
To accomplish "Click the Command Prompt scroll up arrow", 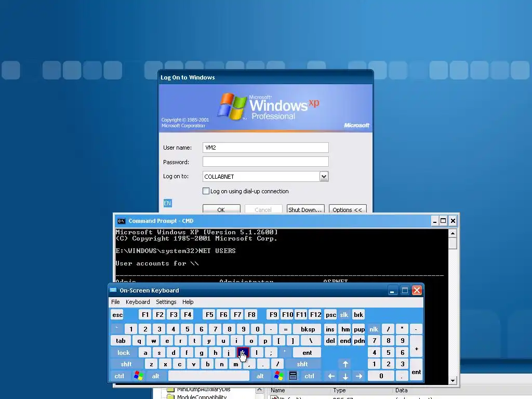I will [453, 233].
